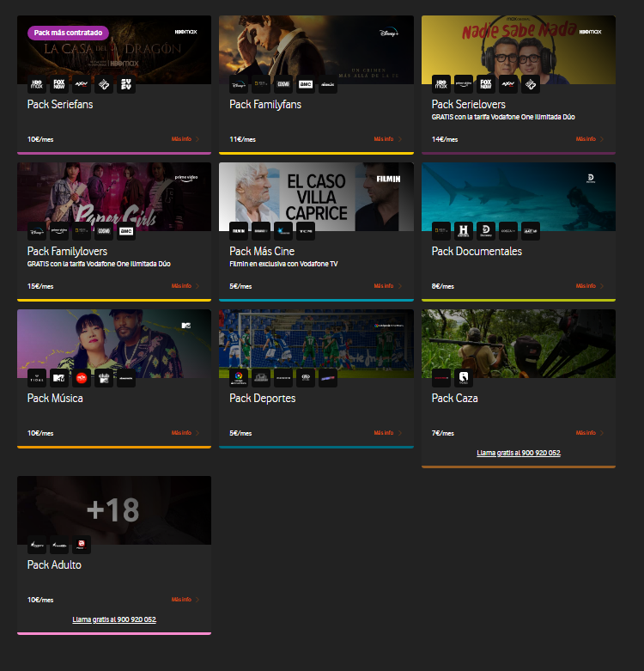This screenshot has height=671, width=644.
Task: Click 'Pack Familyfans' title
Action: (x=265, y=105)
